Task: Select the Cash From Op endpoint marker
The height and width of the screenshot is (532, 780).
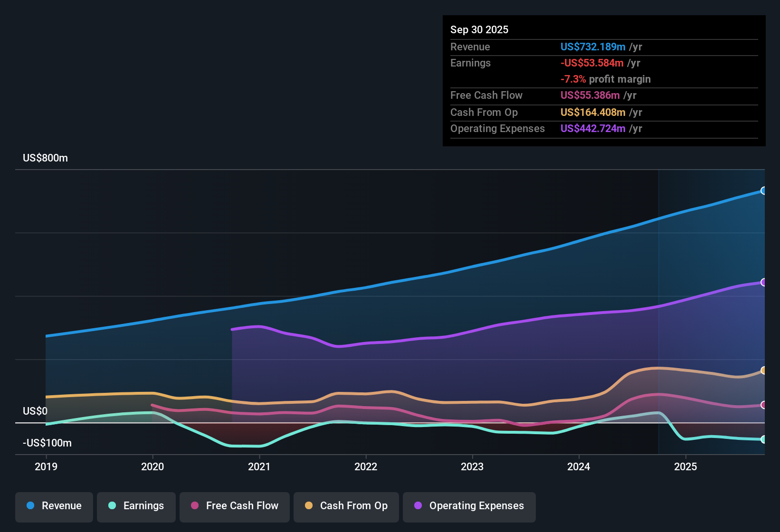Action: (x=764, y=370)
